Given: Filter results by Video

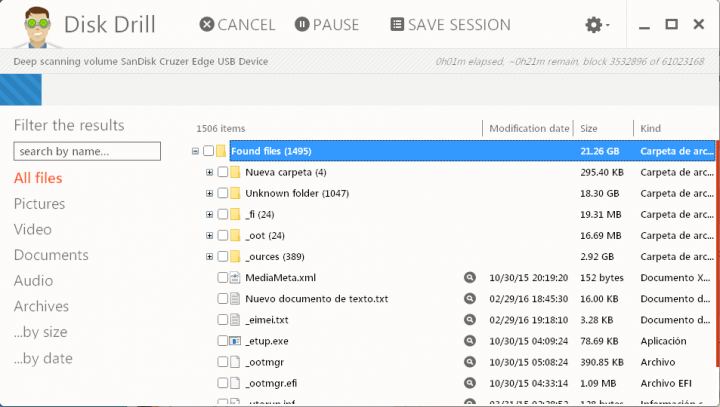Looking at the screenshot, I should pos(33,229).
